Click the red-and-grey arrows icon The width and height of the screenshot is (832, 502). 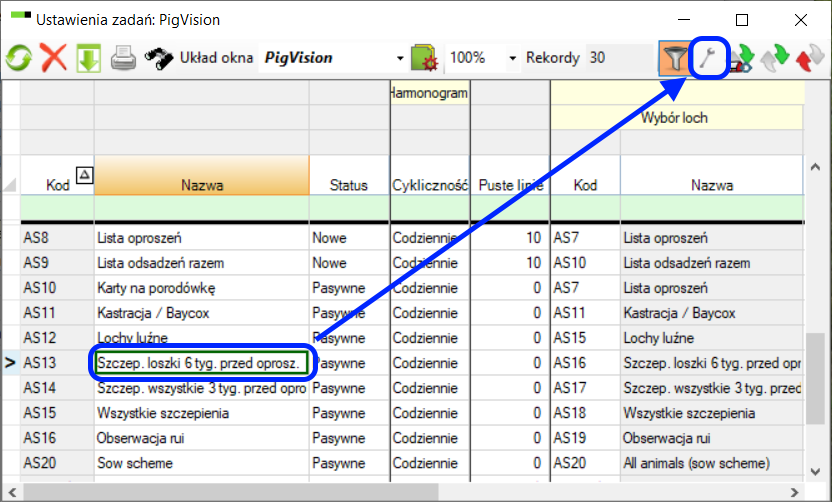click(x=810, y=58)
